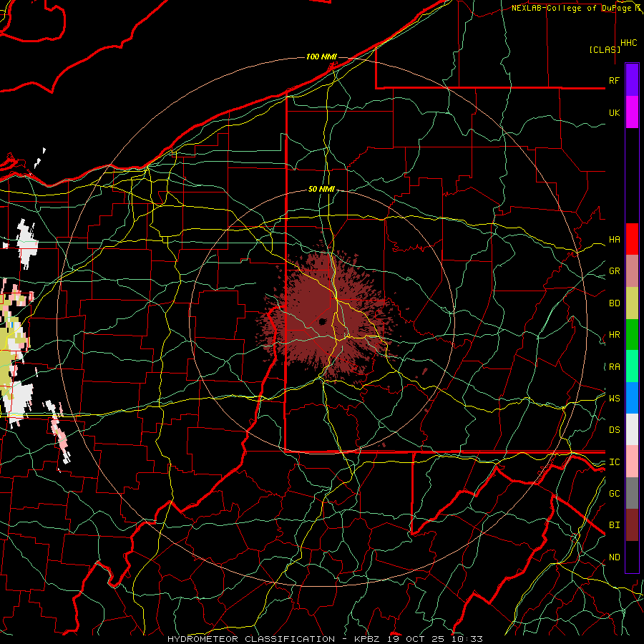Click the HA legend label

615,240
